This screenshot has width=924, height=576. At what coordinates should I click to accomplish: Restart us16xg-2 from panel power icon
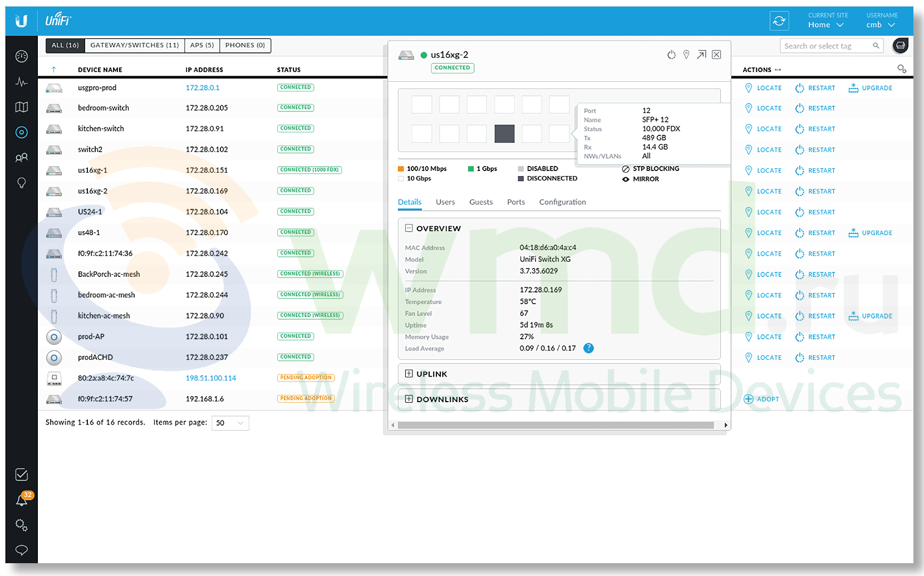pos(671,55)
